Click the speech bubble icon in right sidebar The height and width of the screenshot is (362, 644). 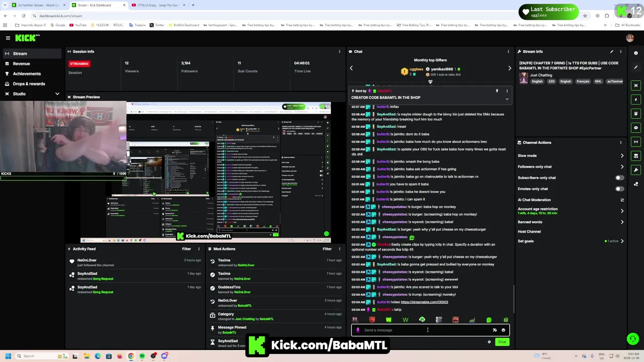(x=636, y=128)
